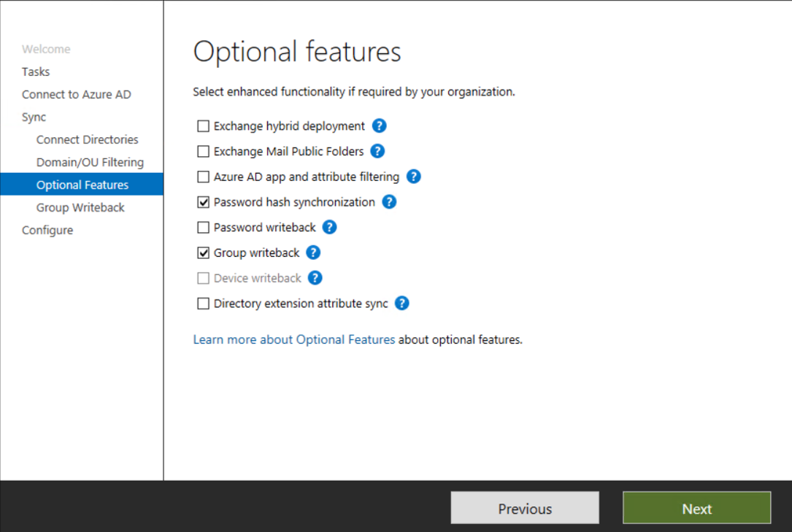The image size is (792, 532).
Task: Disable Password hash synchronization
Action: coord(203,202)
